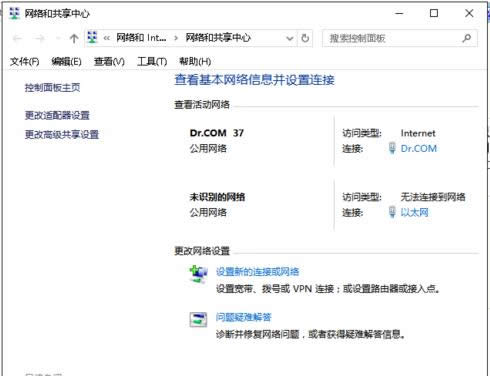The image size is (490, 376).
Task: Click the 设置新的连接或网络 wizard icon
Action: point(198,274)
